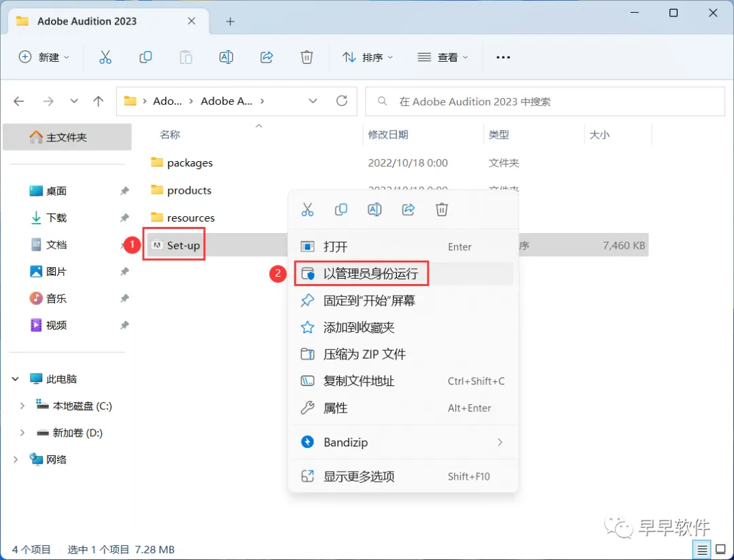Expand 新加卷 (D:) tree node
The image size is (734, 560).
coord(22,433)
